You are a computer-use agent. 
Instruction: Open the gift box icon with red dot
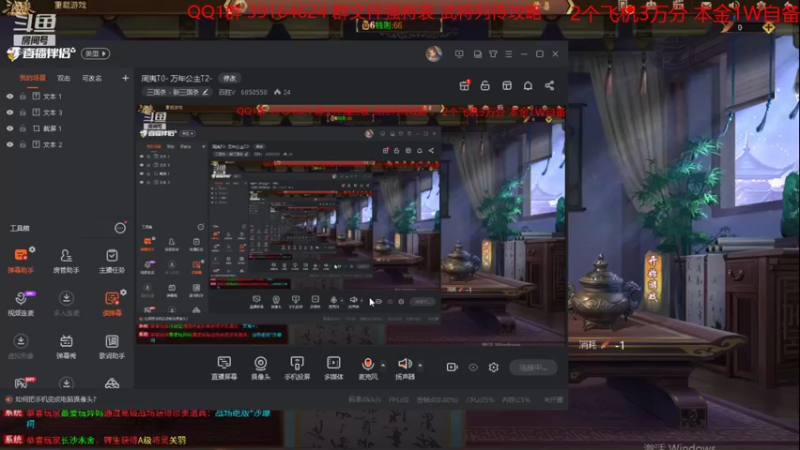point(464,85)
